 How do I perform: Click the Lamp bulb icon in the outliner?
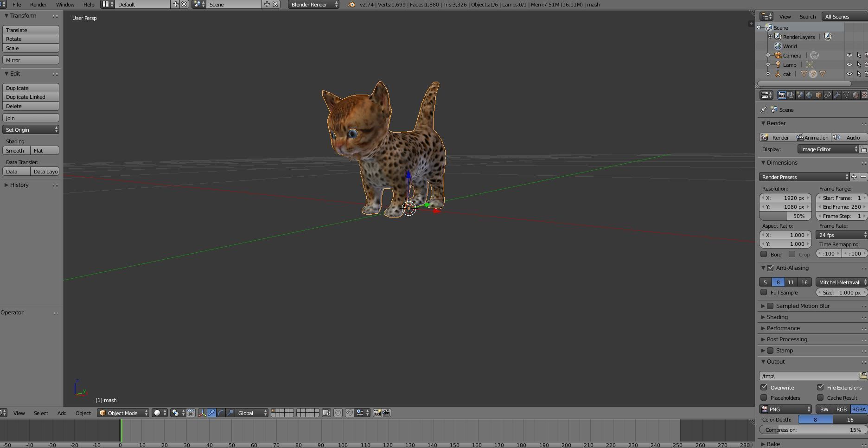pos(778,65)
